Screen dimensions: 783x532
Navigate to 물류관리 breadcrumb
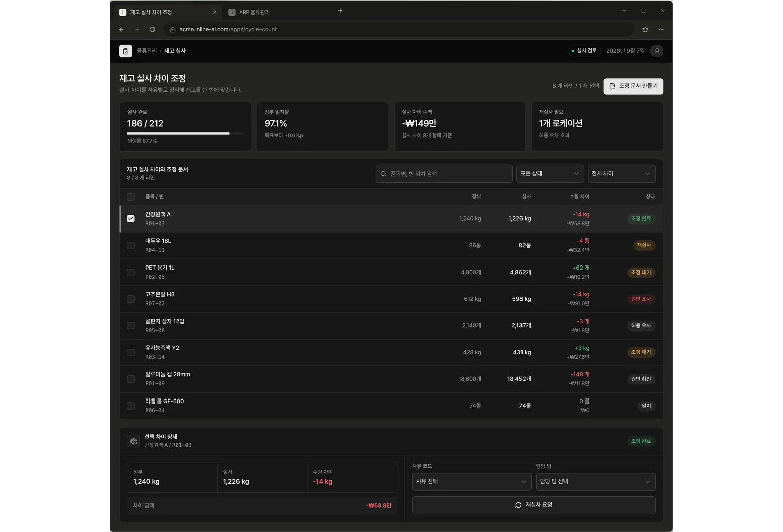[147, 51]
